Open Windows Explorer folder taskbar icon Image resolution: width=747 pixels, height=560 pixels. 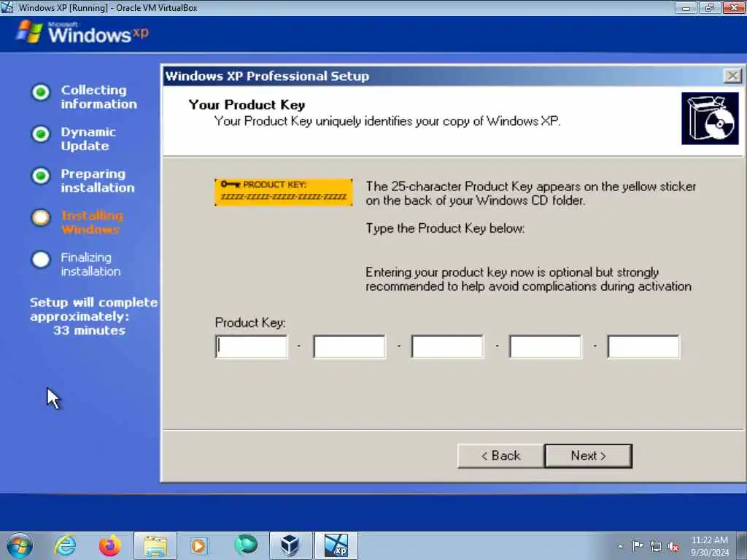point(155,545)
